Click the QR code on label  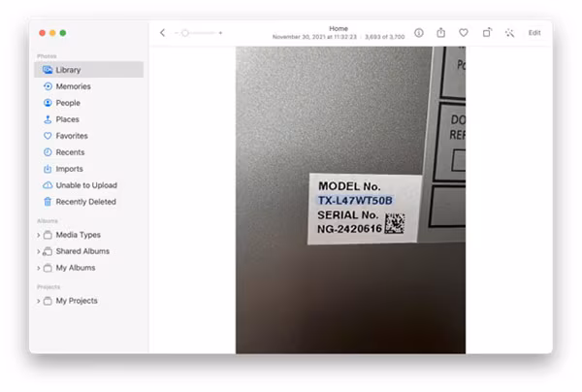point(395,223)
